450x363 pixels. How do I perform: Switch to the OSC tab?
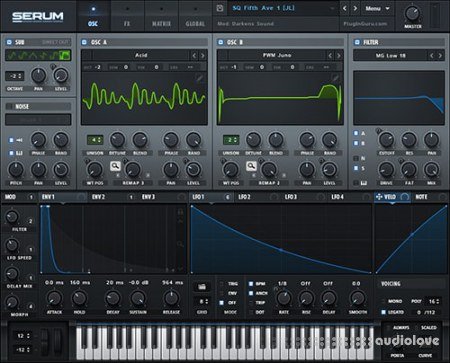[x=93, y=16]
